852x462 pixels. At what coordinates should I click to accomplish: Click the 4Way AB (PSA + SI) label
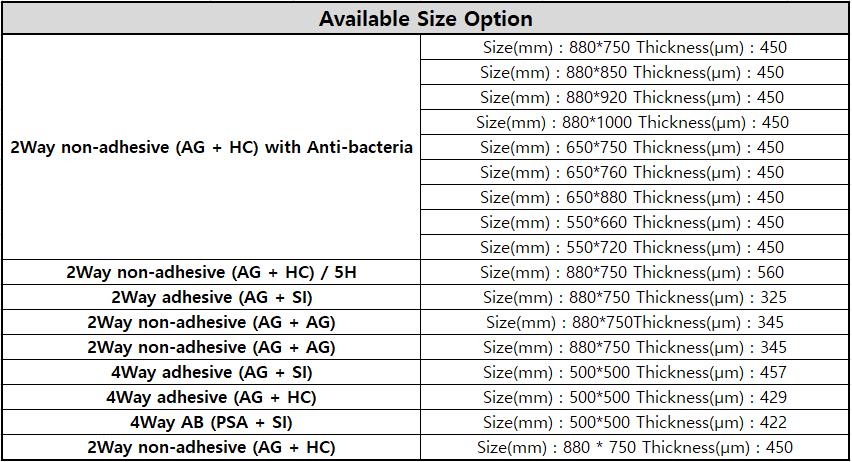coord(211,422)
